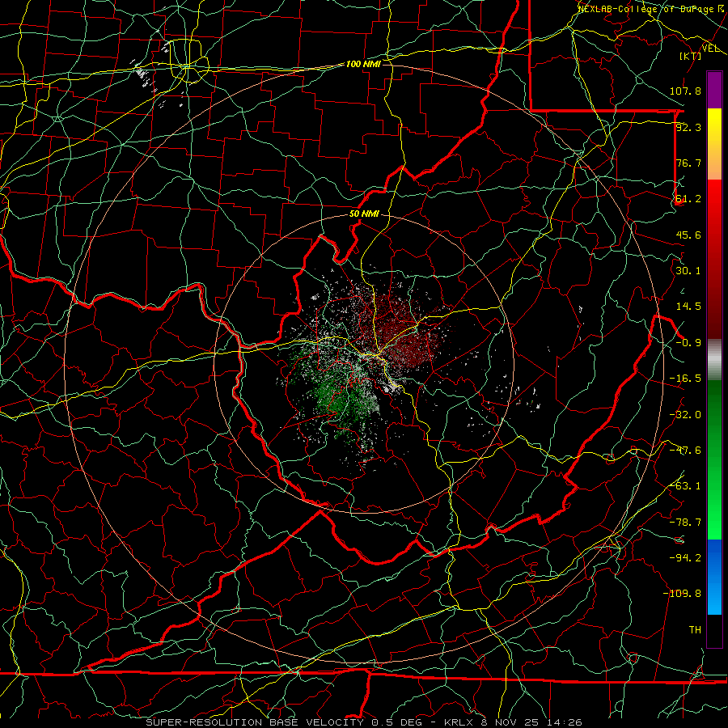
Task: Click the -16.5 scale value
Action: pyautogui.click(x=686, y=379)
